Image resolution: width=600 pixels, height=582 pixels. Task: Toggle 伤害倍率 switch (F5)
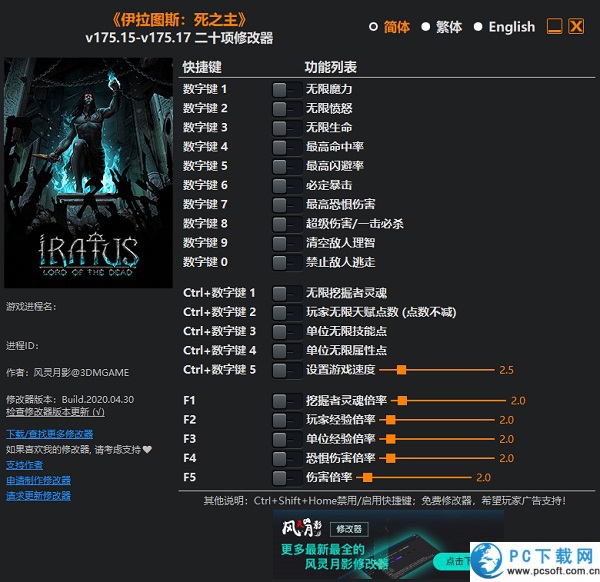tap(287, 478)
